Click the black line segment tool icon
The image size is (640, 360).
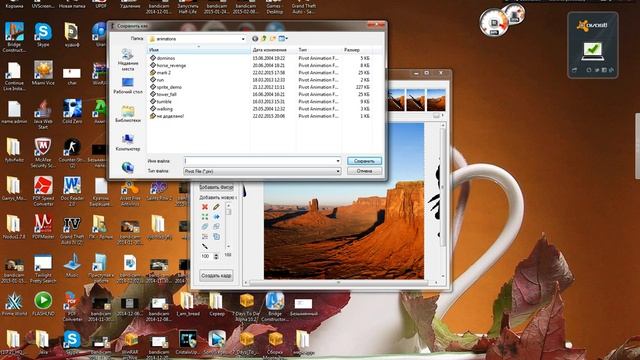[x=205, y=246]
